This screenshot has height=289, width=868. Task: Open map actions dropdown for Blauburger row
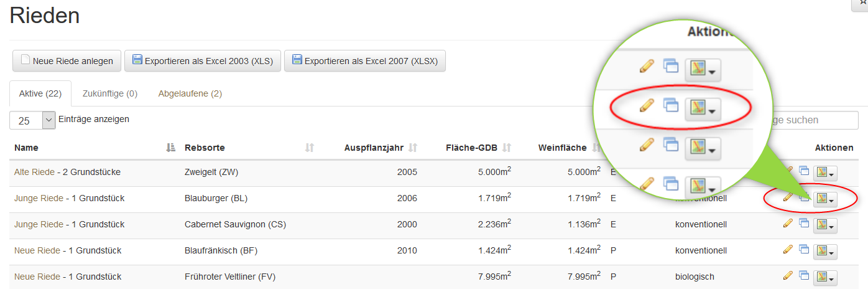click(825, 199)
